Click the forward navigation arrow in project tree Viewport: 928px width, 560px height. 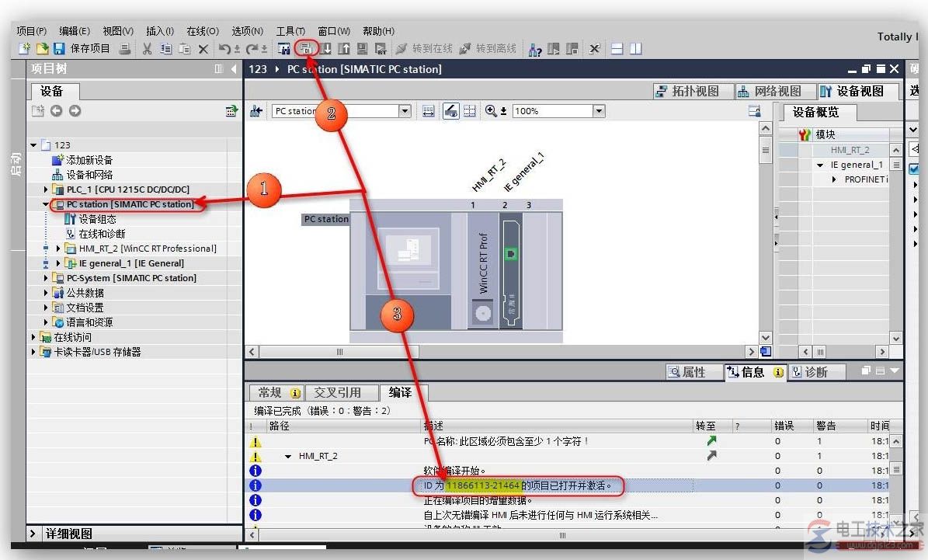[x=75, y=111]
